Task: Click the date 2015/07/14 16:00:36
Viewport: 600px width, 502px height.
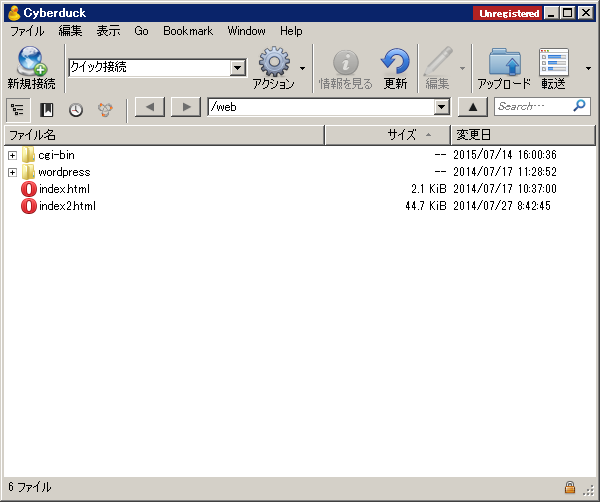Action: point(505,155)
